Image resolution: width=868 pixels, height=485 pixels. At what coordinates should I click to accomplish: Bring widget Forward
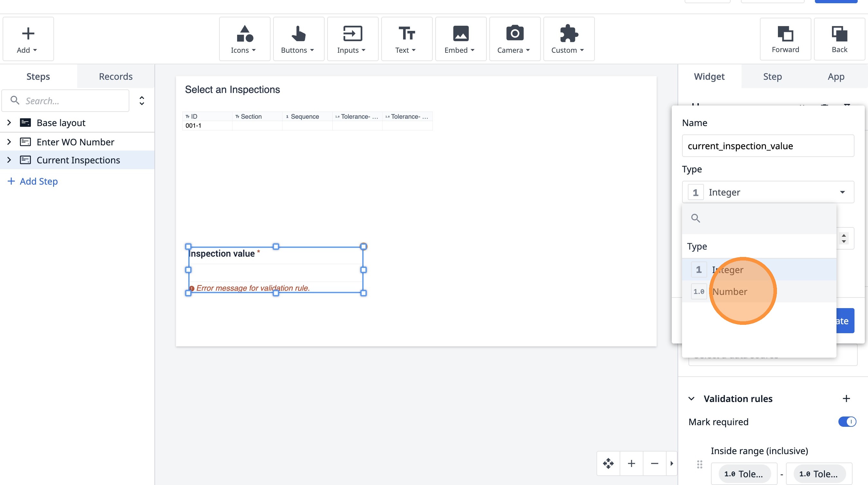click(x=785, y=39)
